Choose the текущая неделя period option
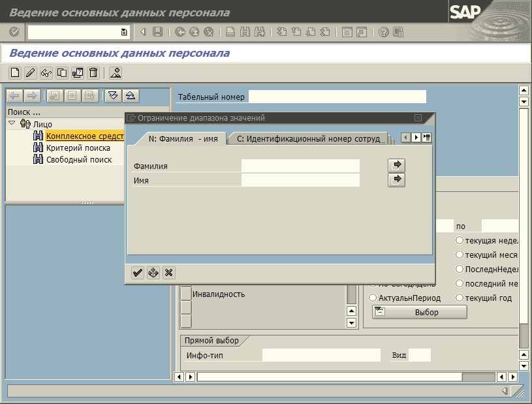 [x=460, y=239]
